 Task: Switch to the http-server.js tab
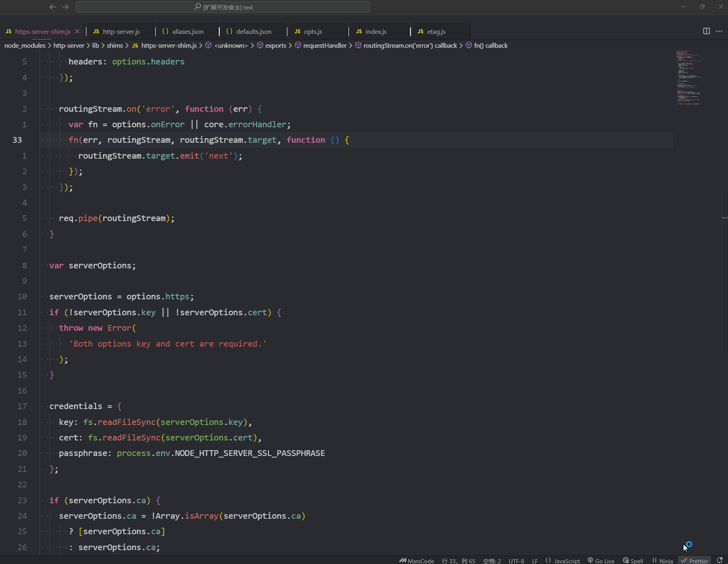tap(121, 31)
